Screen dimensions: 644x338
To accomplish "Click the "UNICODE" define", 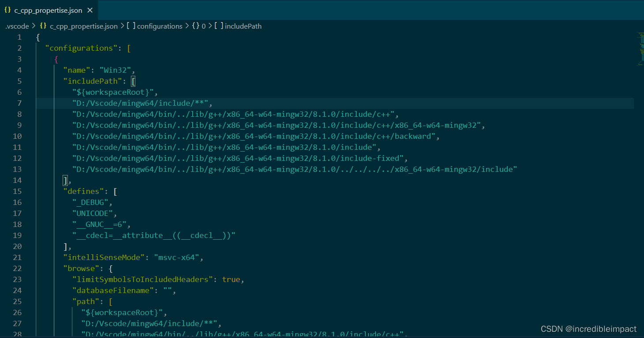I will point(92,213).
